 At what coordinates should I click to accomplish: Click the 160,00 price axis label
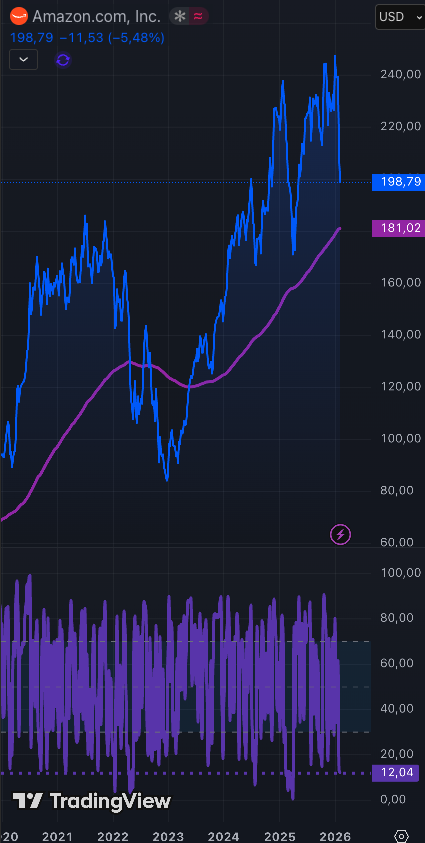point(400,282)
